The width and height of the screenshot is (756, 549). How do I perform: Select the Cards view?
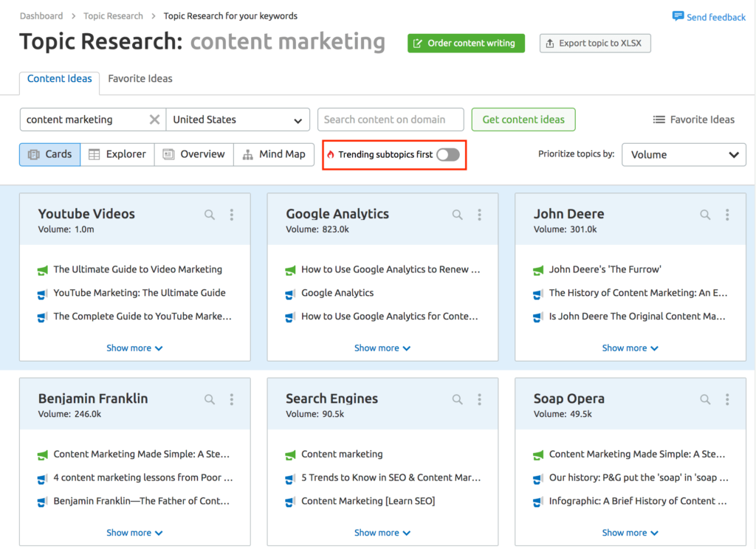tap(50, 154)
